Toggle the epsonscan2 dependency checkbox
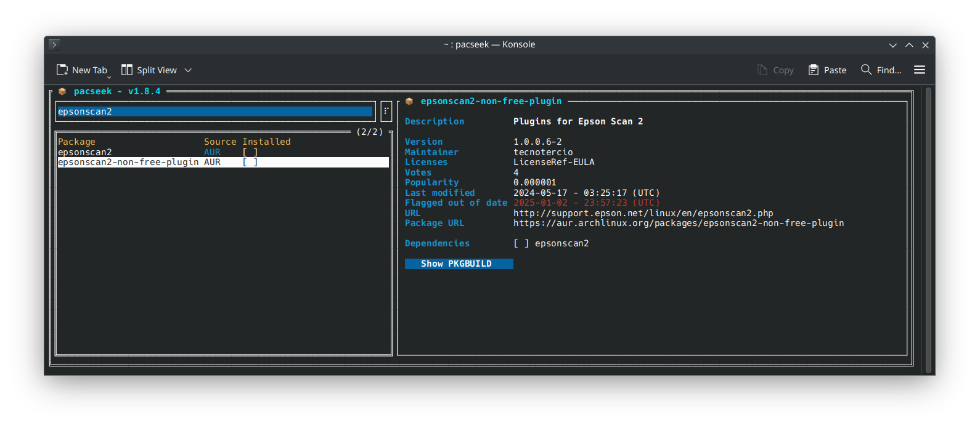This screenshot has width=980, height=428. (x=521, y=243)
